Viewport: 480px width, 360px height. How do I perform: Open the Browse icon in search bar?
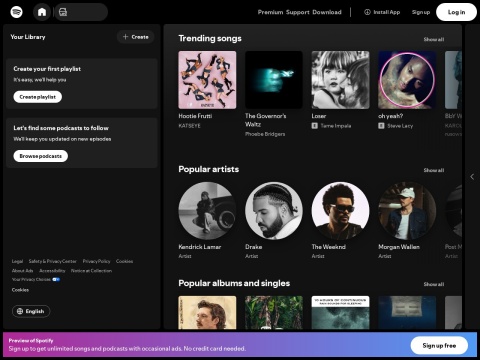[63, 12]
